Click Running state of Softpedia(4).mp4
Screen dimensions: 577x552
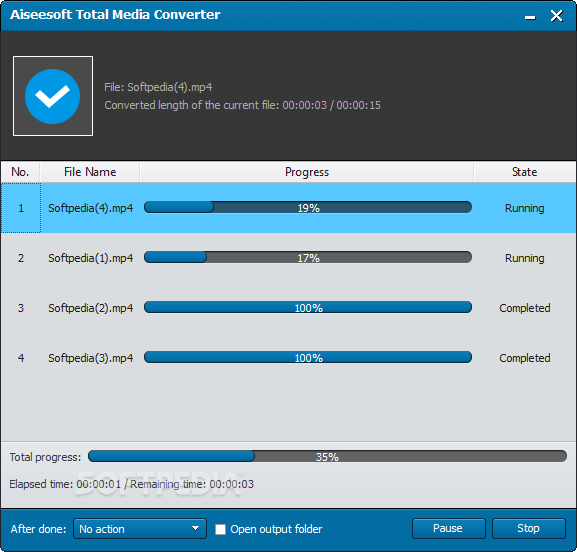pyautogui.click(x=524, y=208)
